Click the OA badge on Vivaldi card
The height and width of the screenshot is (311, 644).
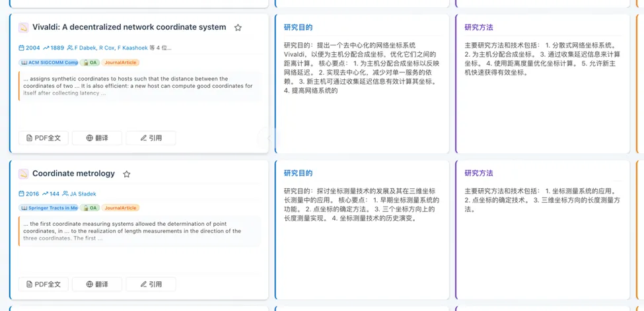(90, 63)
